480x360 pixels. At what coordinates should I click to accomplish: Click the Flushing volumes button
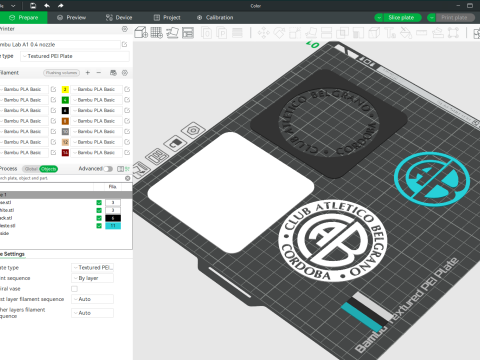click(62, 73)
